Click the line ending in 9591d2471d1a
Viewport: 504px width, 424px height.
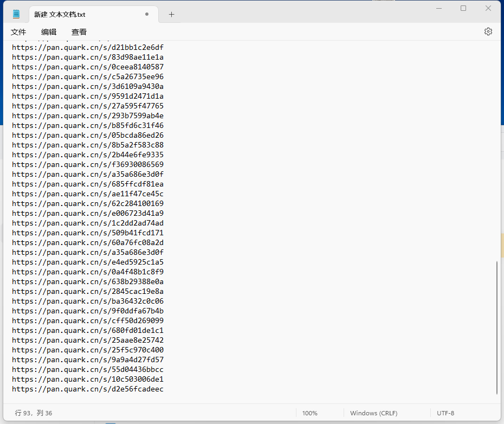coord(88,96)
